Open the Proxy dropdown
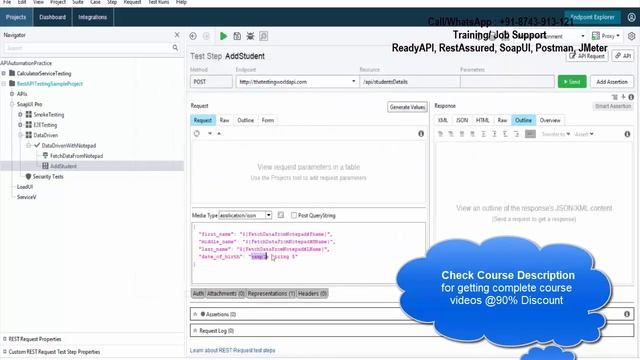The image size is (640, 360). pos(606,36)
